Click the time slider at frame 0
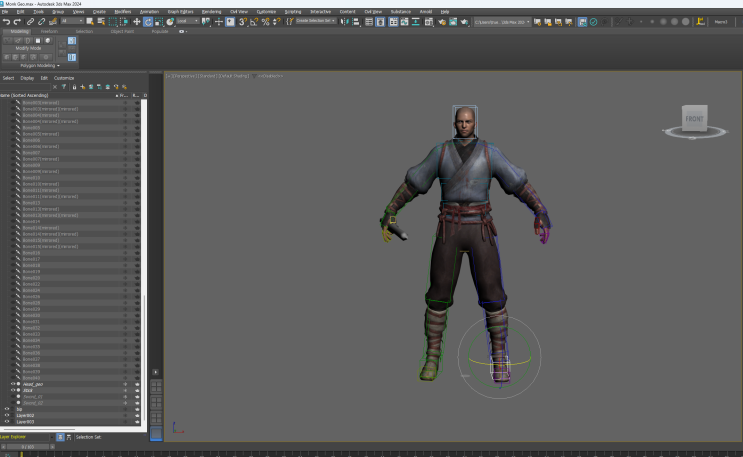This screenshot has height=457, width=743. click(27, 447)
